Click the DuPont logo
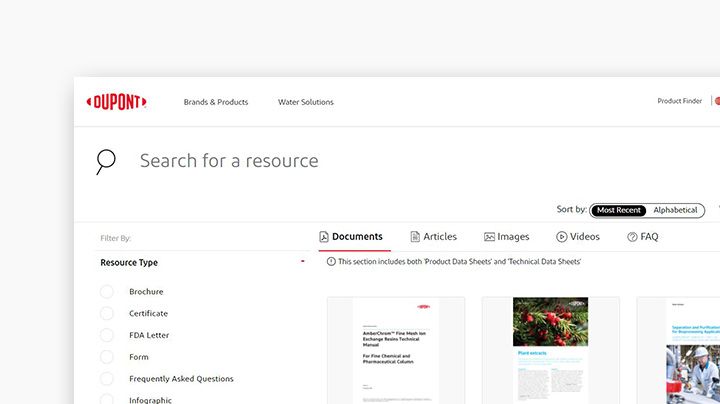The height and width of the screenshot is (404, 720). [117, 102]
